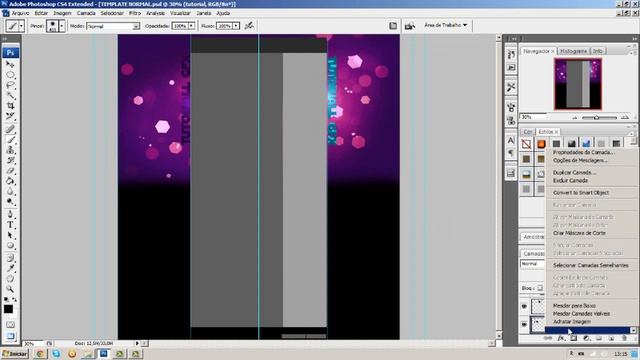Select the Horizontal Type tool

10,224
